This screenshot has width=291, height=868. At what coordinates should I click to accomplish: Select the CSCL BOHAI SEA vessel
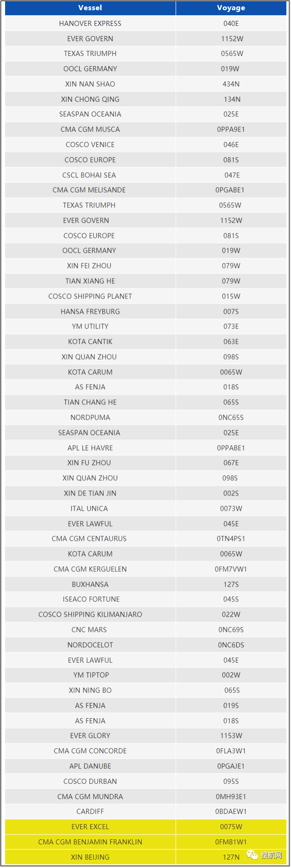pyautogui.click(x=89, y=175)
